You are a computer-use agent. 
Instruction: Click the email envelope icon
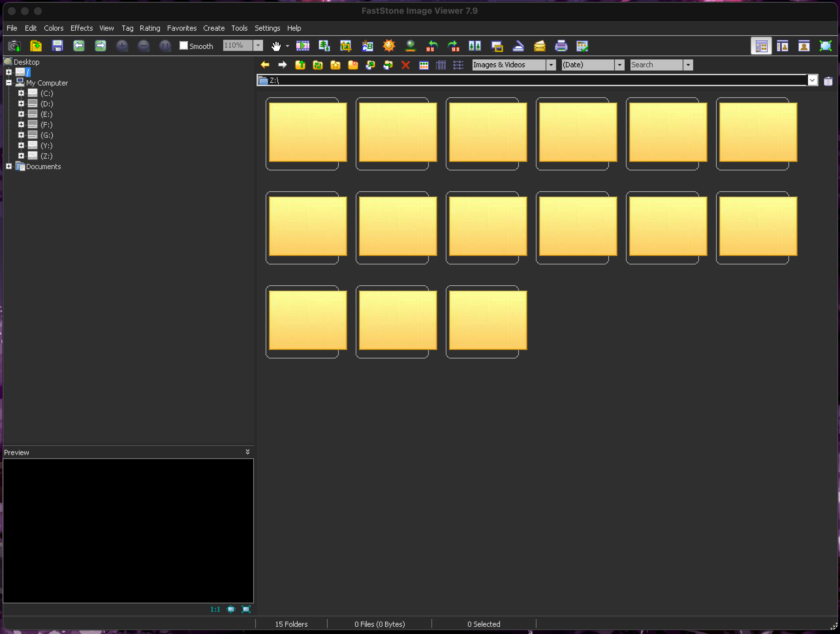[x=539, y=46]
